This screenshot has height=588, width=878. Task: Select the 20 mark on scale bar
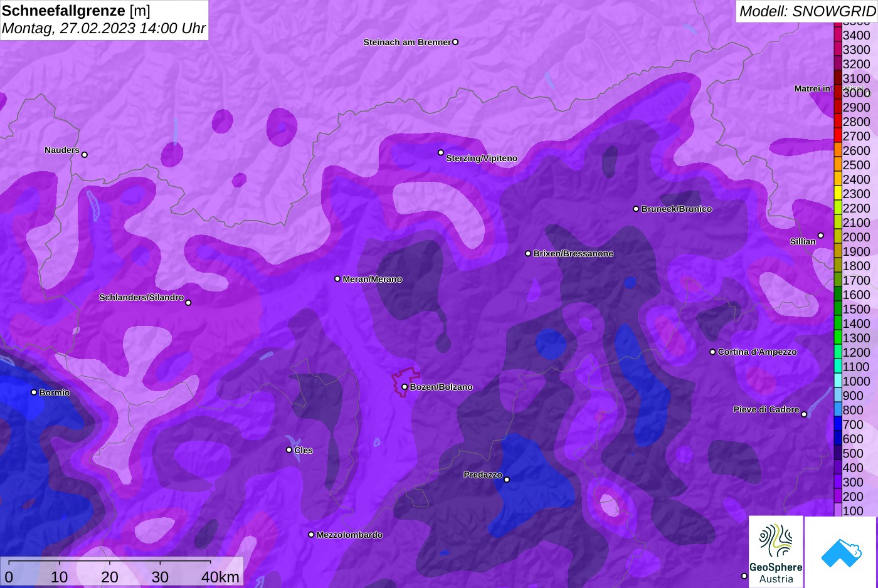point(110,577)
